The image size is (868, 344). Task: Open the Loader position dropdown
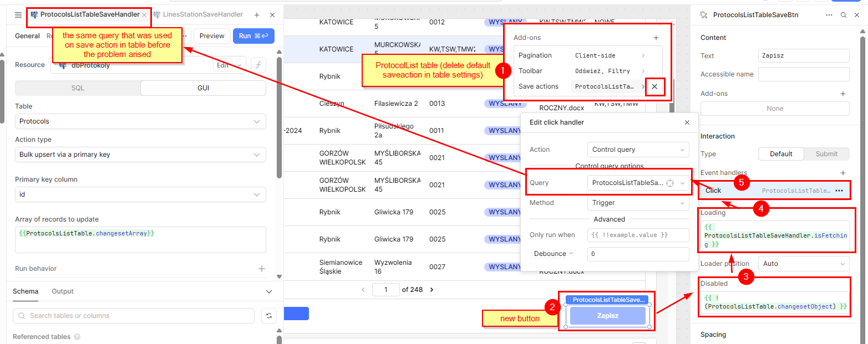[803, 264]
